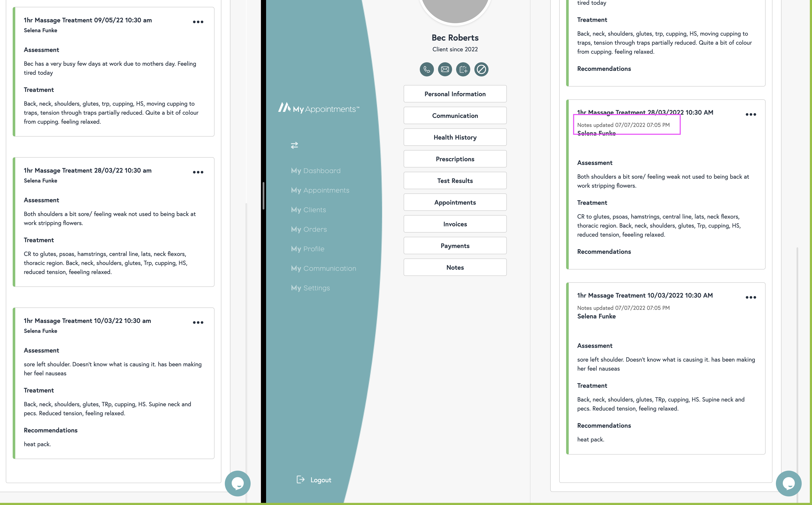Click the Logout icon in sidebar

pos(300,480)
